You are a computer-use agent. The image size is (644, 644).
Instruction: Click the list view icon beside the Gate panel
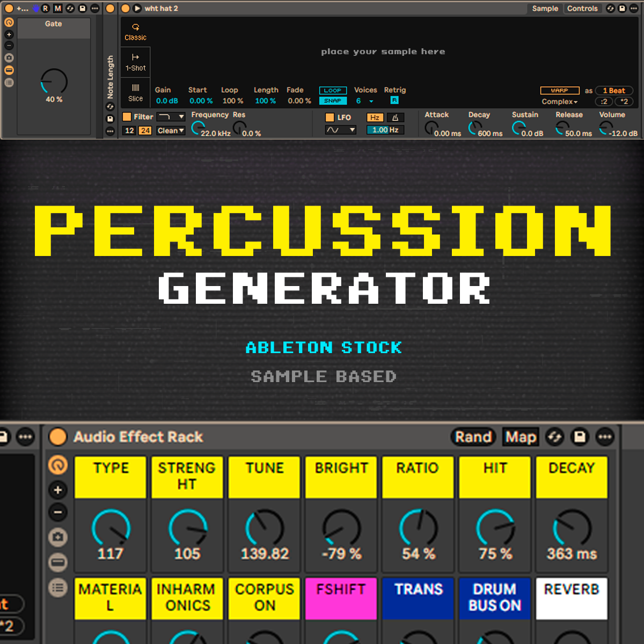point(9,82)
